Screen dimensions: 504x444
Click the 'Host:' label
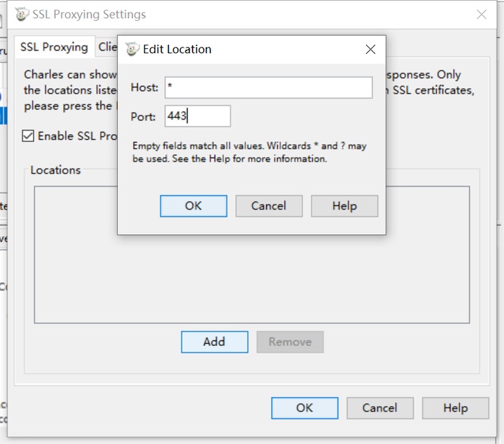point(144,87)
